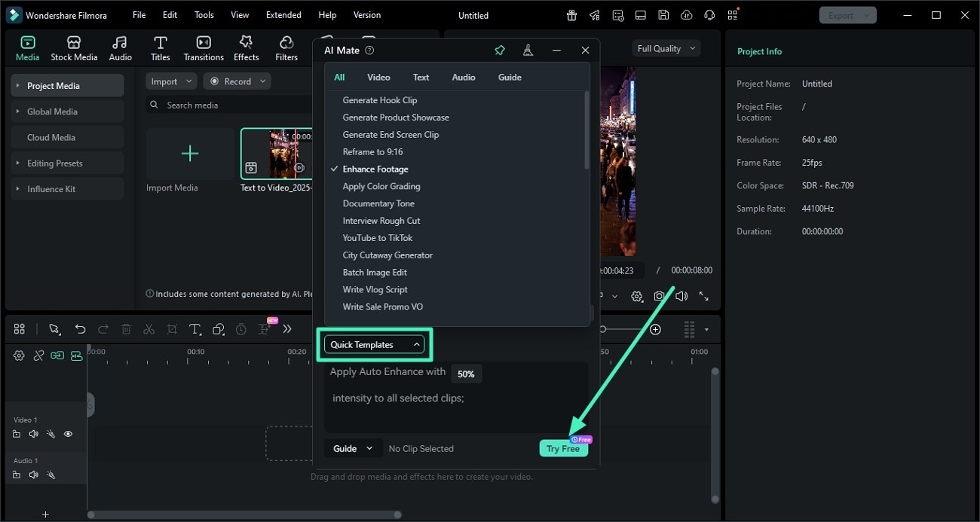Click the cloud upload icon
Viewport: 980px width, 522px height.
coord(686,15)
